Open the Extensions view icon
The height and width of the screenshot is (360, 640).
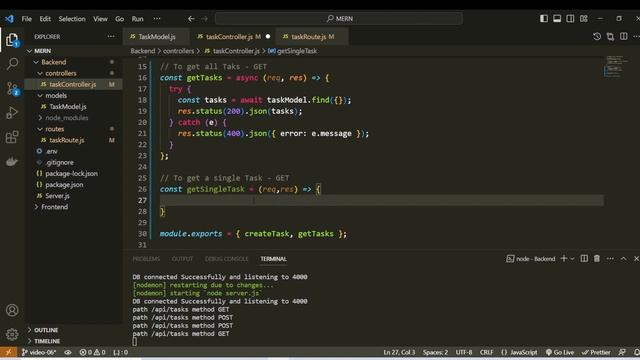(12, 137)
